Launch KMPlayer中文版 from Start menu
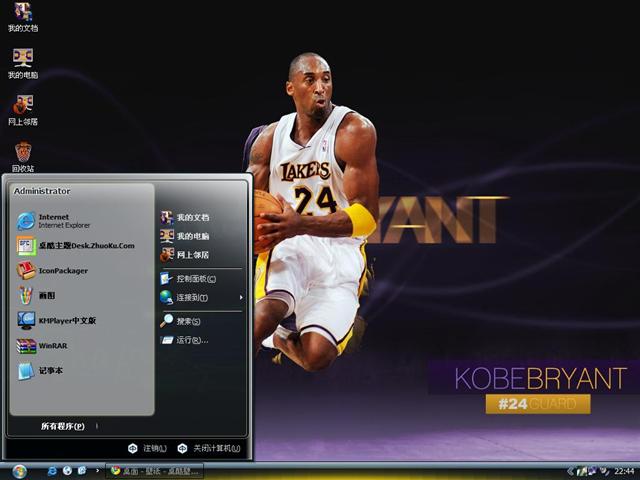The height and width of the screenshot is (480, 640). point(66,321)
